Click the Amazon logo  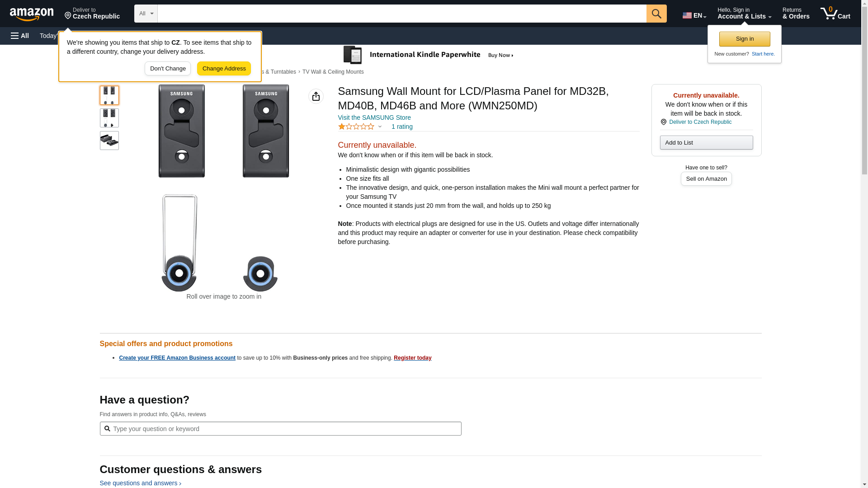click(32, 14)
